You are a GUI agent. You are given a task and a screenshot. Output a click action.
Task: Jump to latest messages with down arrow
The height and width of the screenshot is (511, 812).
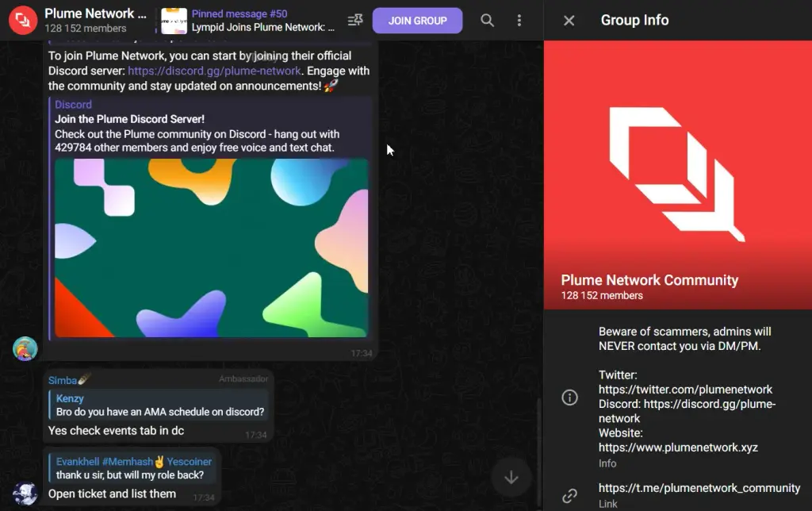click(x=511, y=478)
